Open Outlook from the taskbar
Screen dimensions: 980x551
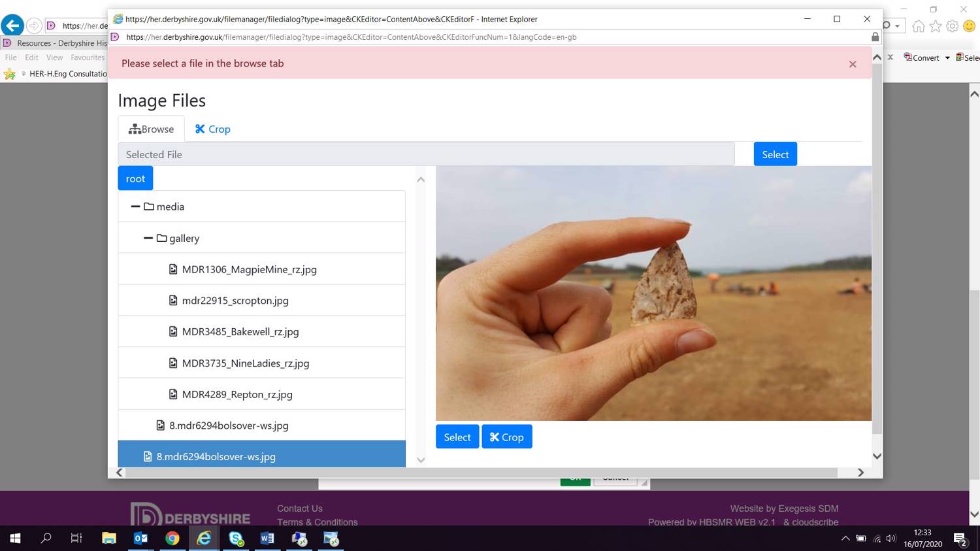click(x=140, y=539)
